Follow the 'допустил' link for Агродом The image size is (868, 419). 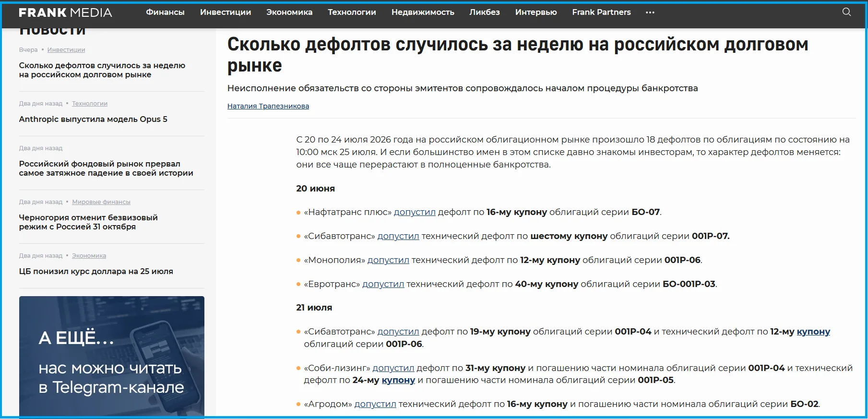[375, 404]
